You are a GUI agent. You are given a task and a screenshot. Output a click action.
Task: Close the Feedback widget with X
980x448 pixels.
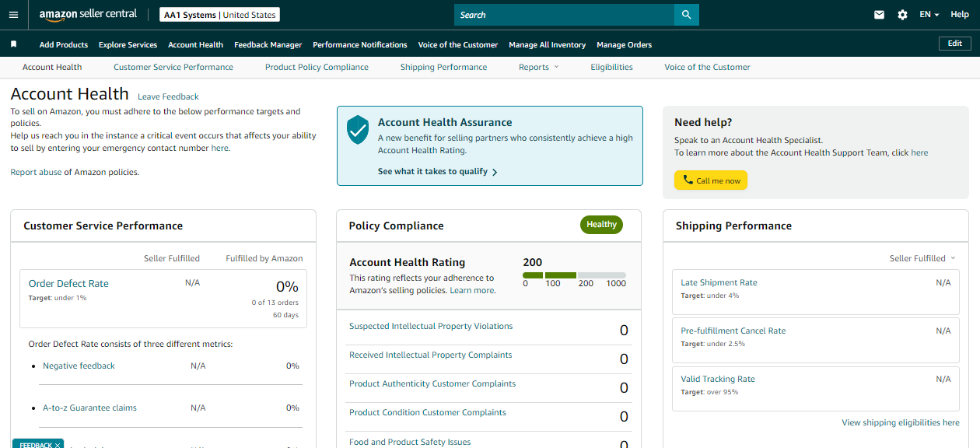pos(58,445)
